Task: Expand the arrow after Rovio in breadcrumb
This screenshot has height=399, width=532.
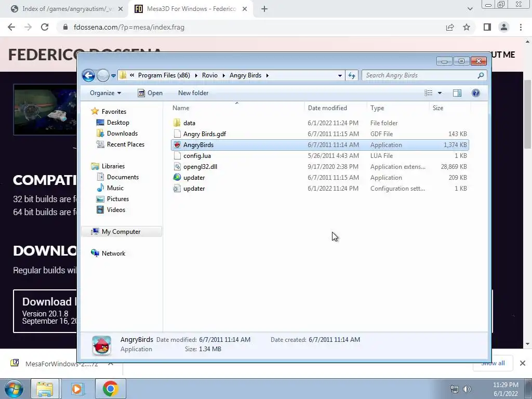Action: point(223,75)
